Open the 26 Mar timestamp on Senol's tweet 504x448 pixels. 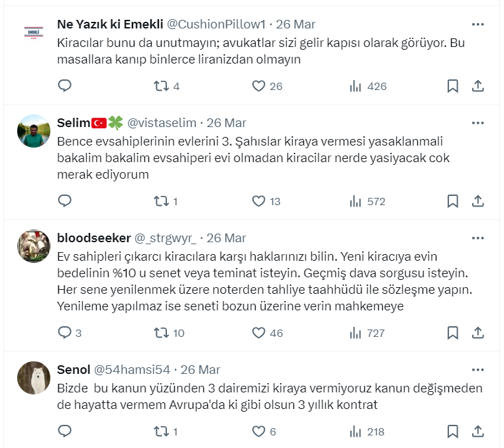[x=201, y=369]
